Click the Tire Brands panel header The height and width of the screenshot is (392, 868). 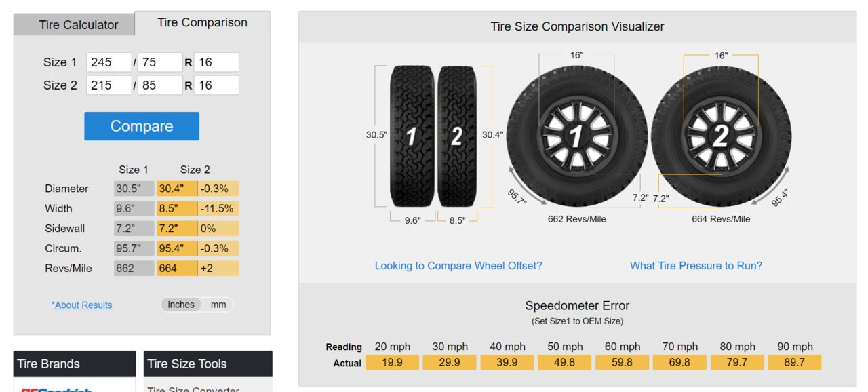click(75, 364)
